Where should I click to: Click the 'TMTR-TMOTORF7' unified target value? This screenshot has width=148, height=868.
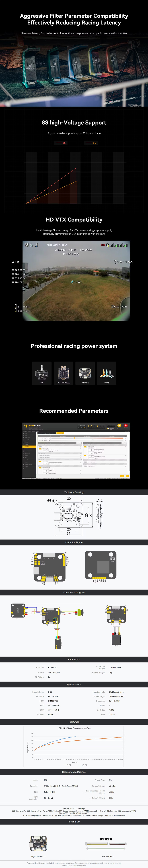pyautogui.click(x=117, y=697)
